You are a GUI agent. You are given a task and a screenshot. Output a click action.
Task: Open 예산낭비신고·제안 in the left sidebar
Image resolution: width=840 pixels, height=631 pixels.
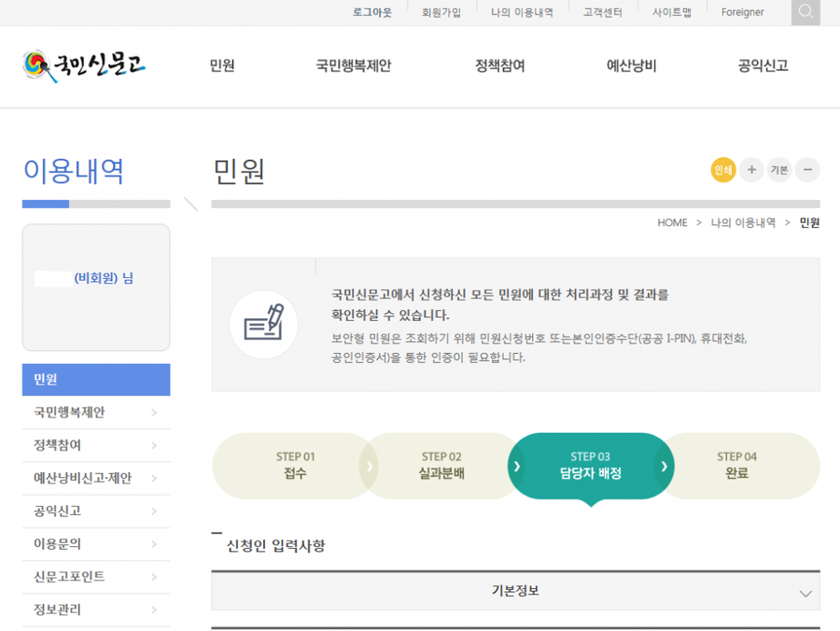[x=82, y=478]
